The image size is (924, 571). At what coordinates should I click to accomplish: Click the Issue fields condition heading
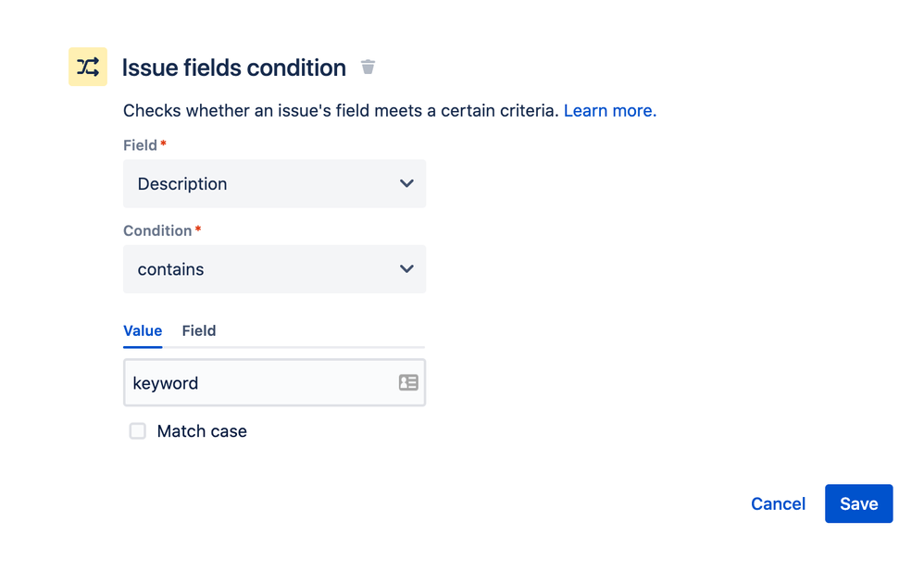pyautogui.click(x=234, y=68)
